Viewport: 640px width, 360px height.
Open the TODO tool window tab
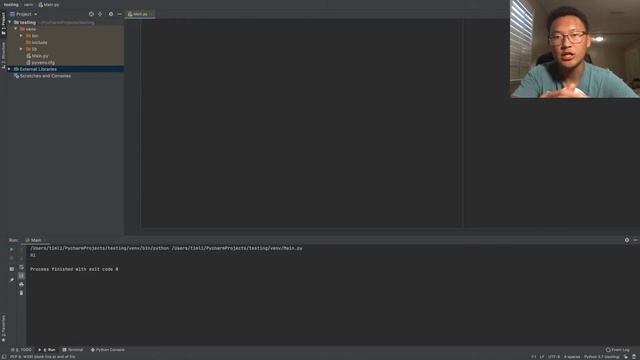(22, 350)
